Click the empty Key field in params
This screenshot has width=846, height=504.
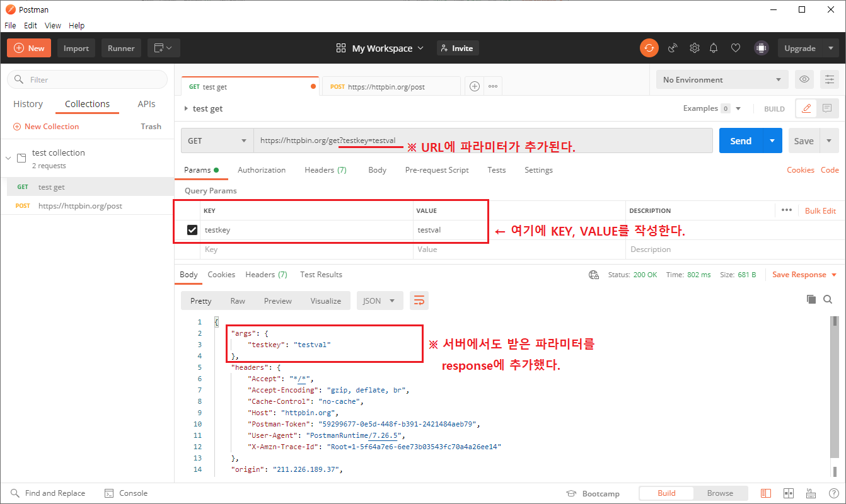tap(306, 249)
